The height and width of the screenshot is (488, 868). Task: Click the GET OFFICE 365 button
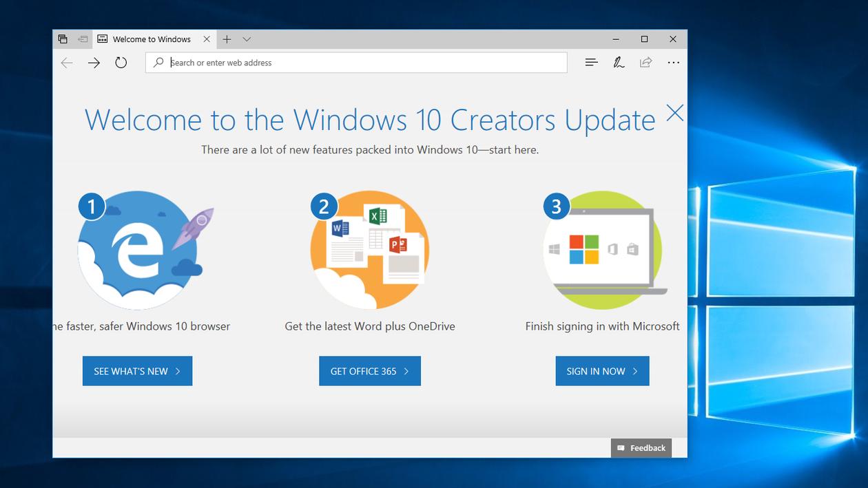click(x=370, y=371)
